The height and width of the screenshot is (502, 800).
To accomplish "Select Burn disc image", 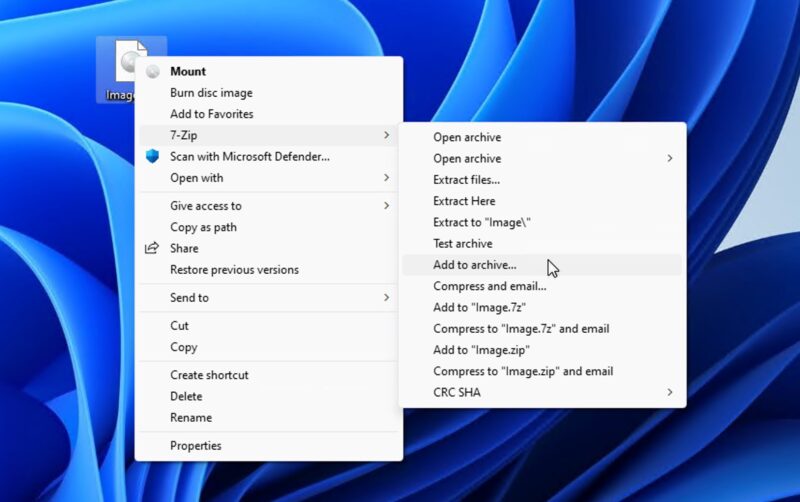I will pyautogui.click(x=269, y=93).
